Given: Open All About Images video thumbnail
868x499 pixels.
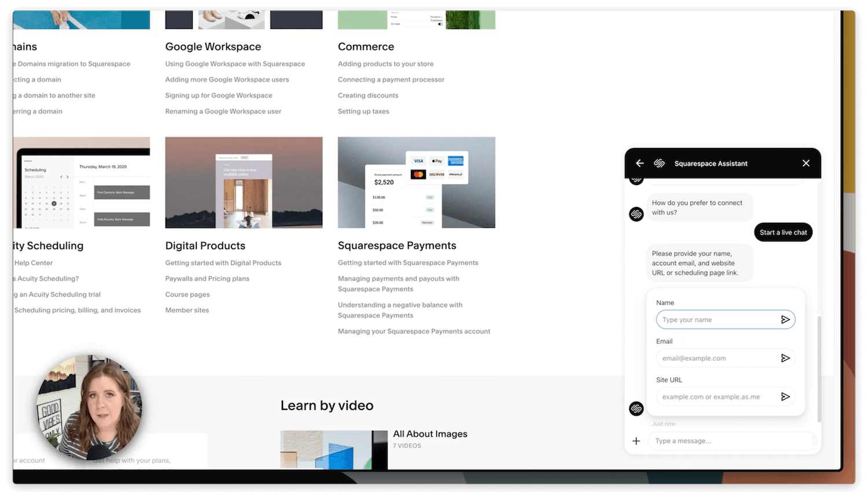Looking at the screenshot, I should click(x=334, y=450).
